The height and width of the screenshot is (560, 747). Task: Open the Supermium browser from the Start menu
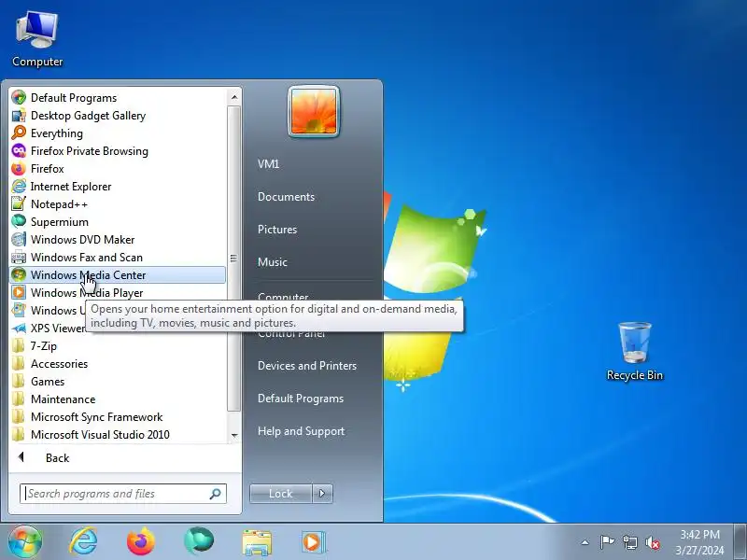coord(118,222)
